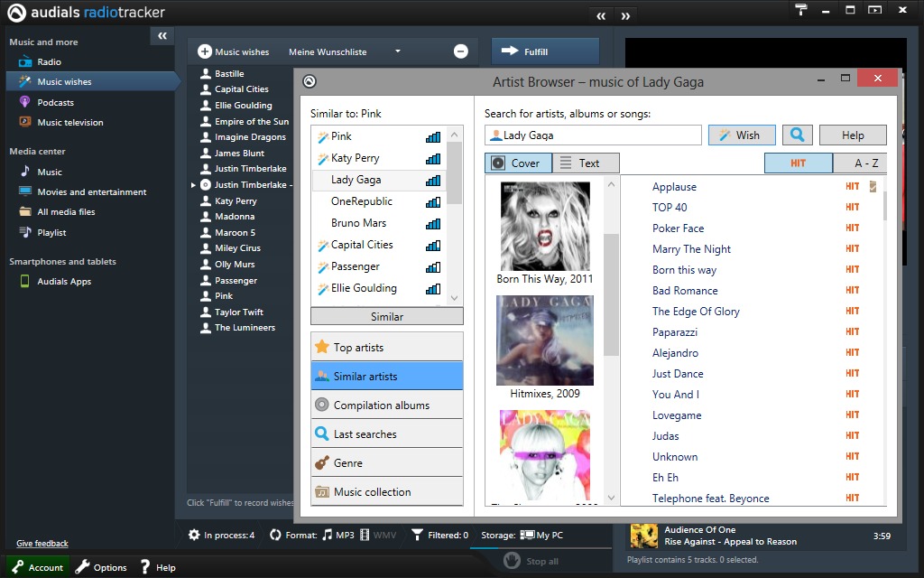This screenshot has width=924, height=578.
Task: Switch to Cover view in Artist Browser
Action: 518,163
